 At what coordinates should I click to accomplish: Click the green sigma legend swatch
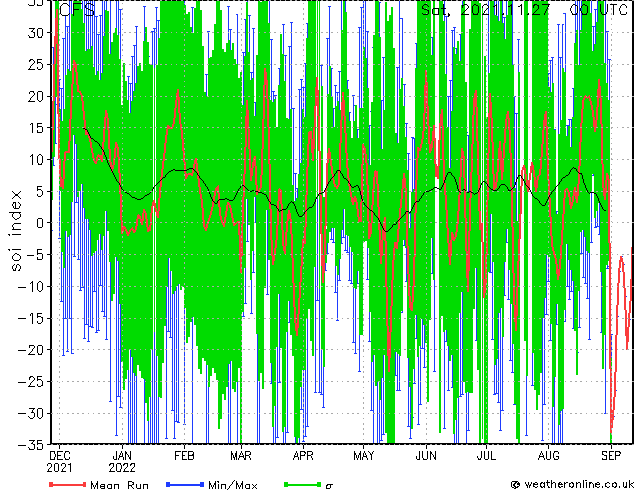click(x=302, y=484)
